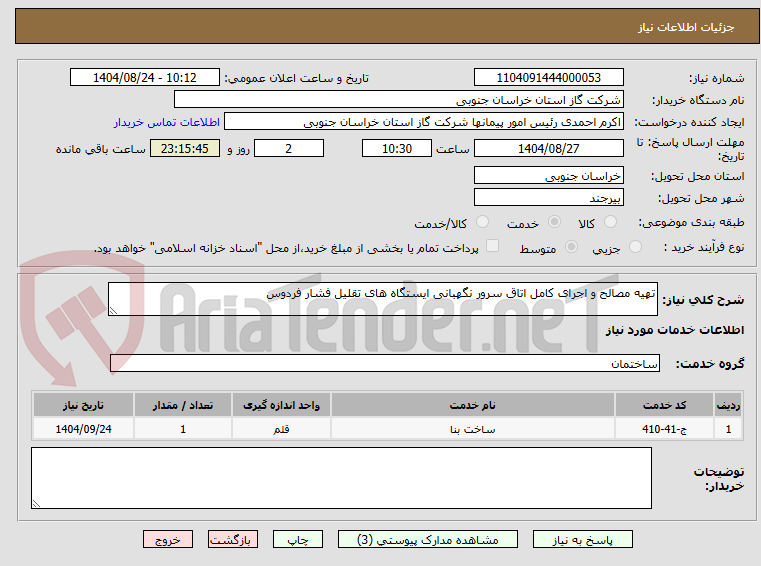Click the announcement date field 1404/08/24 - 10:12
The height and width of the screenshot is (566, 761).
point(145,77)
